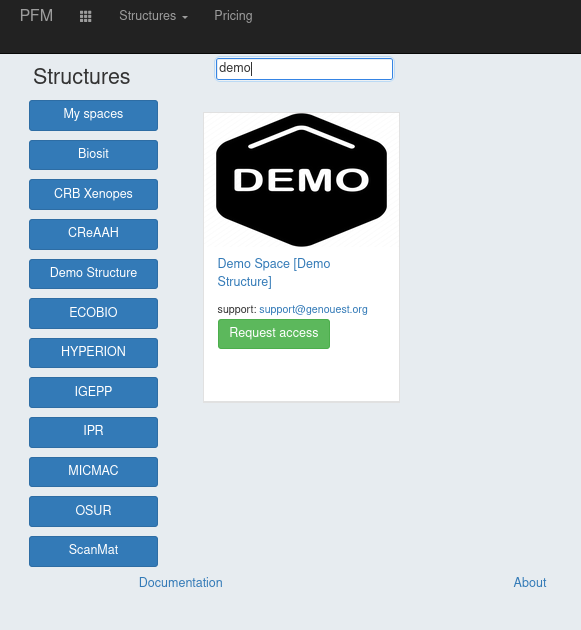This screenshot has width=581, height=630.
Task: Choose CRB Xenopes structure
Action: [x=93, y=194]
